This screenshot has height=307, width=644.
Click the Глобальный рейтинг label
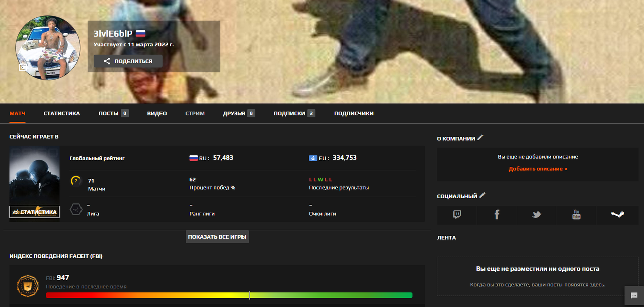pos(97,158)
